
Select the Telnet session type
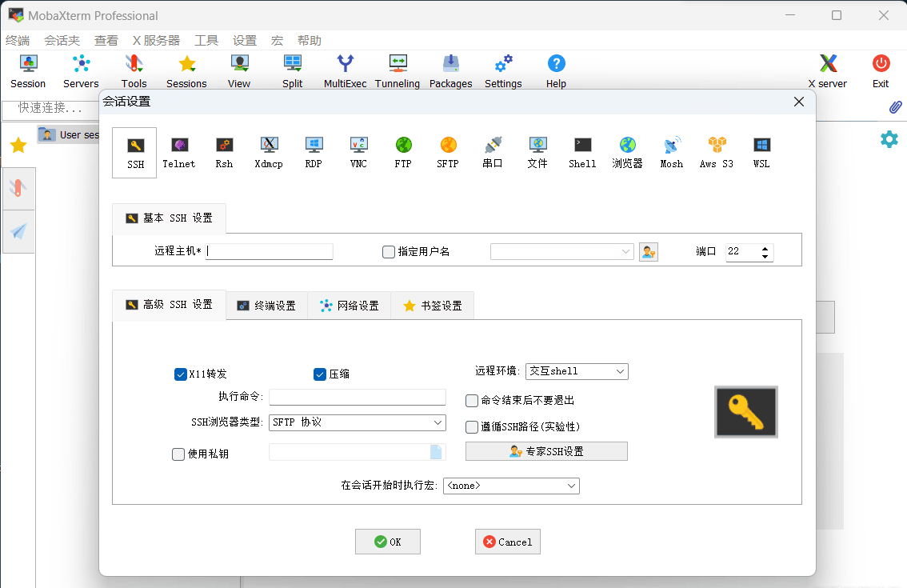click(x=178, y=152)
